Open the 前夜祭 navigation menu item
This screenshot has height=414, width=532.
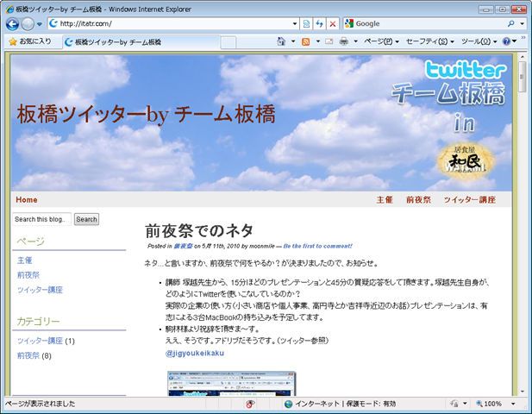[x=418, y=199]
